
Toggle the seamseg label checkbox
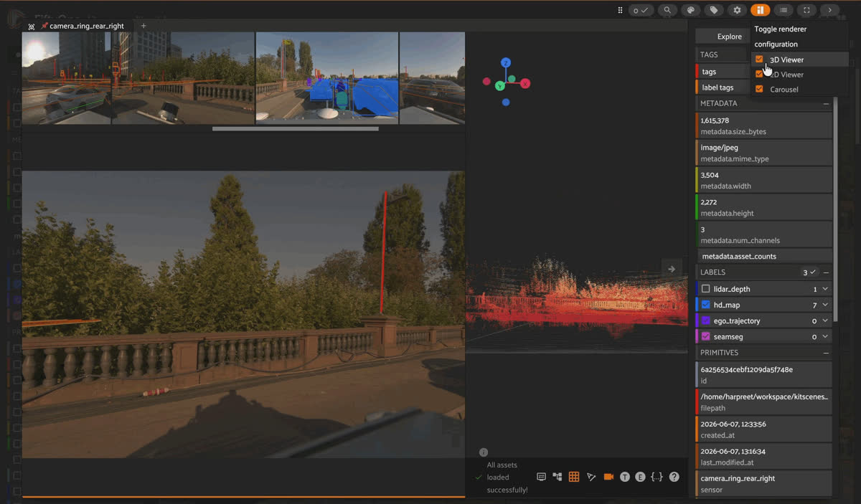point(706,336)
